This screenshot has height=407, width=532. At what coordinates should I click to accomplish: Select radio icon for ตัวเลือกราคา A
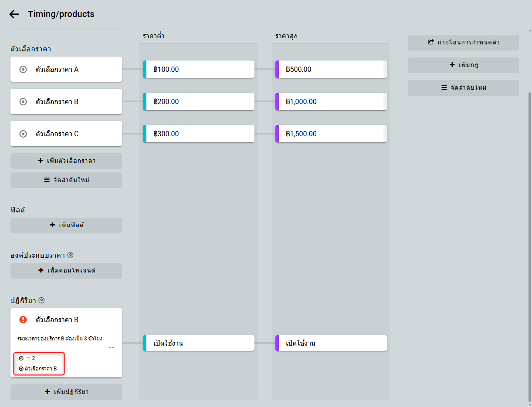tap(24, 69)
